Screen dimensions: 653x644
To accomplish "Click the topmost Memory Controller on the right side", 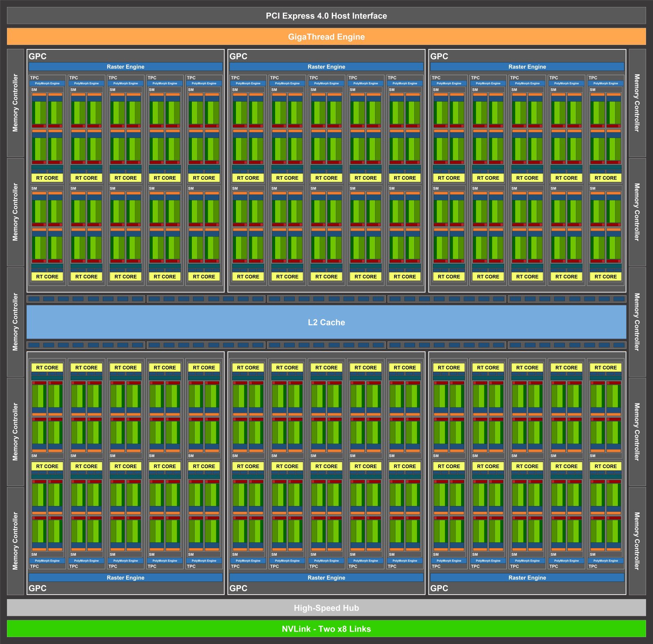I will (637, 103).
